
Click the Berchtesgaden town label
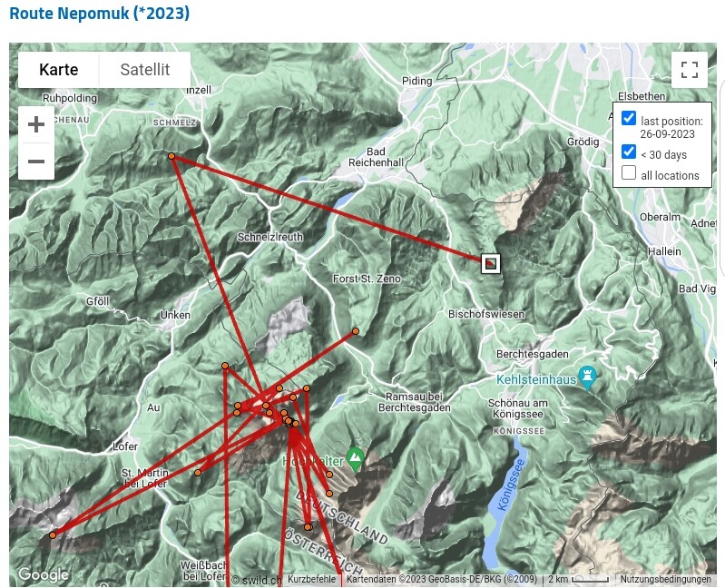pyautogui.click(x=533, y=354)
